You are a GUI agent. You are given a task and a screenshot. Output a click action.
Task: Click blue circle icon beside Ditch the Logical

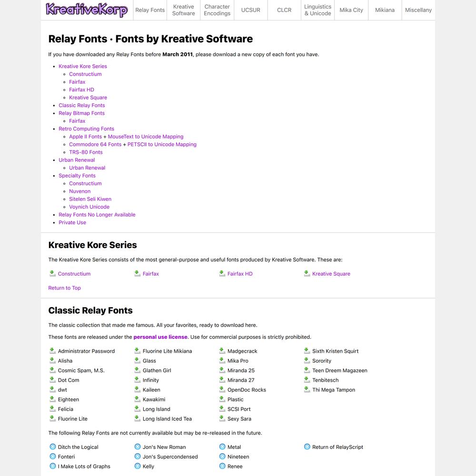[52, 447]
